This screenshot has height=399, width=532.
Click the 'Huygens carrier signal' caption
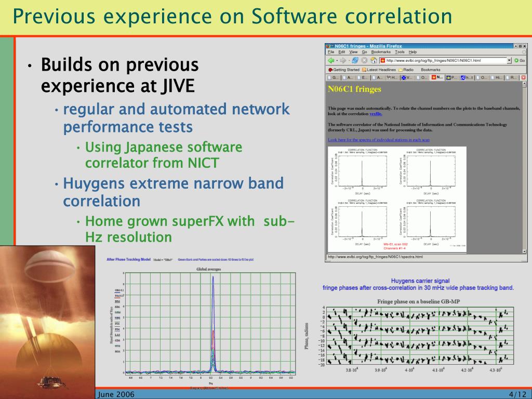click(x=420, y=281)
